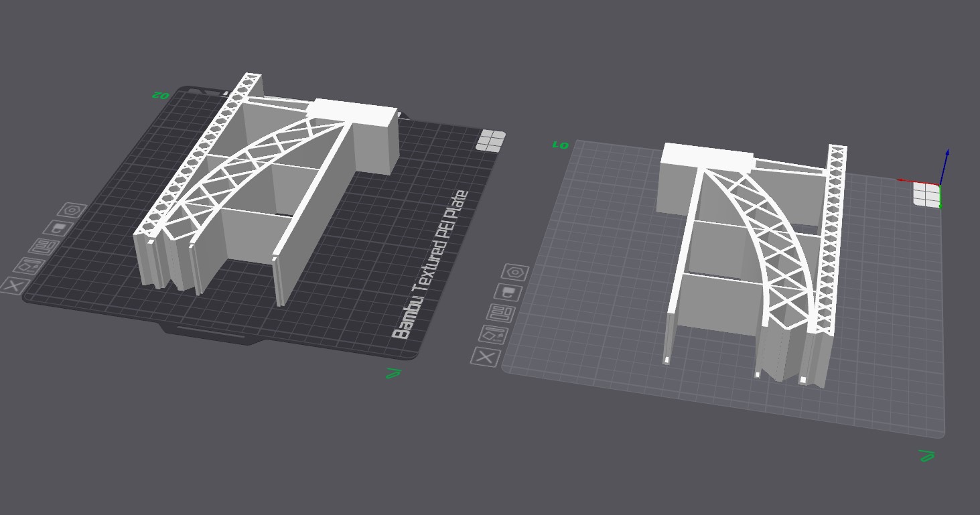Auto-orient objects on light plate 01

click(x=494, y=334)
